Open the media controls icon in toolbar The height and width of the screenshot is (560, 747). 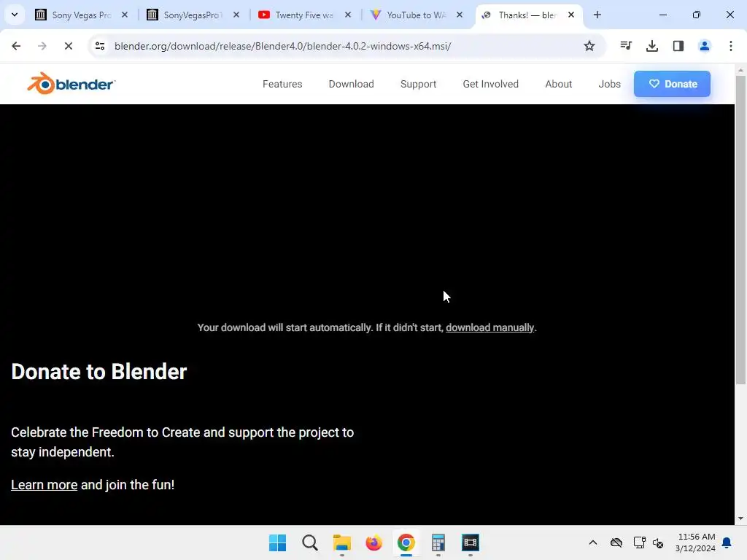[x=626, y=46]
